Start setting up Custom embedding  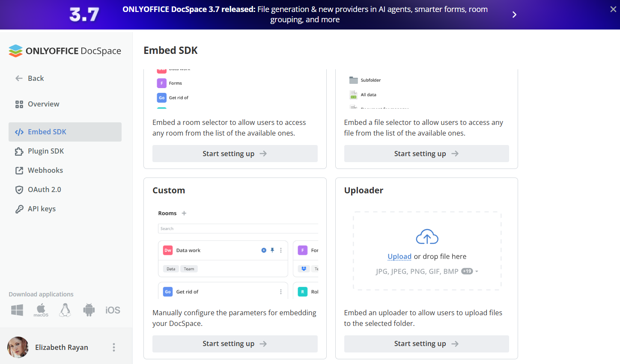click(235, 344)
